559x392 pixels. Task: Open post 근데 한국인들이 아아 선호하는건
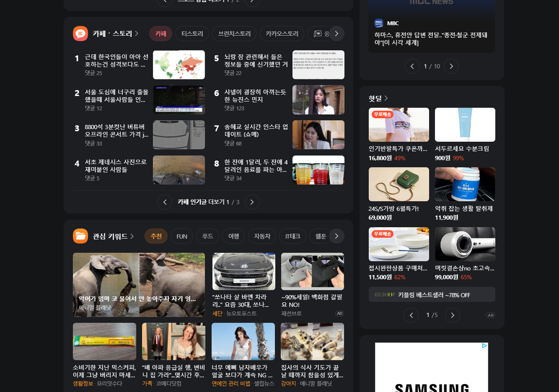coord(116,60)
